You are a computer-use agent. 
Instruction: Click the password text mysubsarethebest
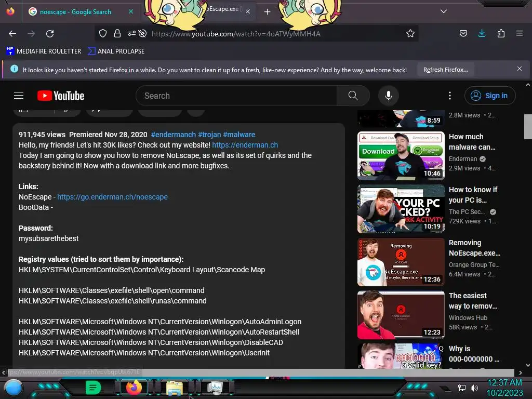tap(48, 238)
